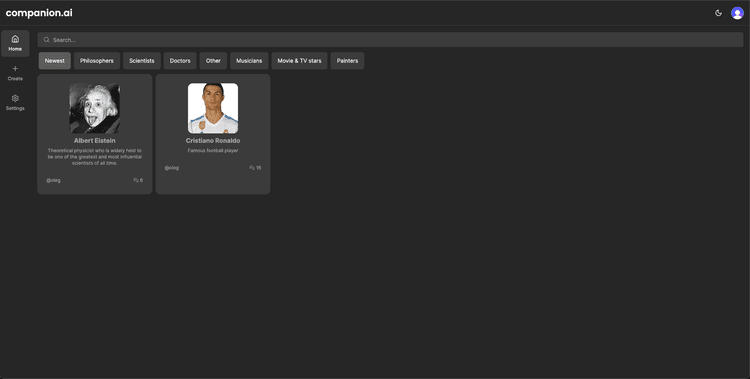Click the chat count icon on Cristiano Ronaldo card

pos(252,168)
